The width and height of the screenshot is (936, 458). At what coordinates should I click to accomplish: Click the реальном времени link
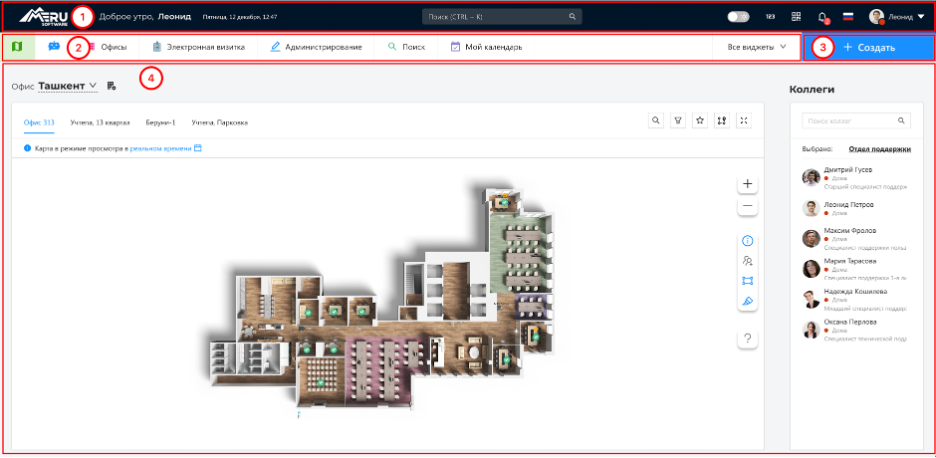click(160, 149)
